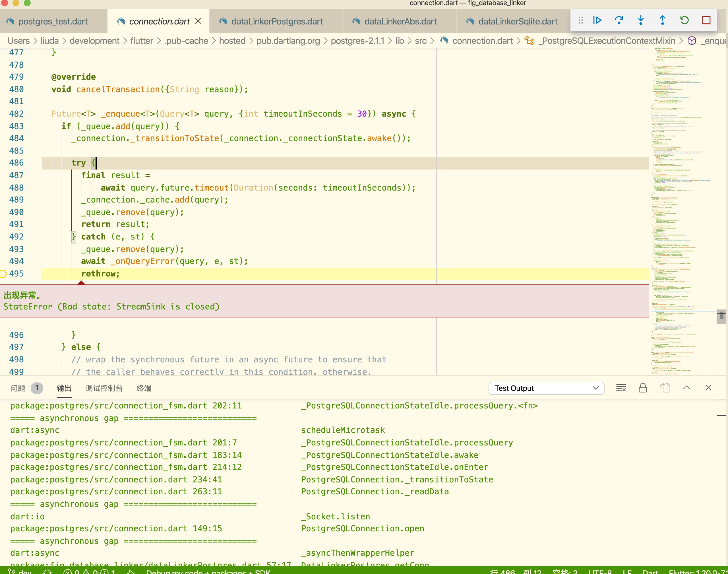Click the UTF-8 encoding status item
Image resolution: width=728 pixels, height=574 pixels.
click(600, 571)
